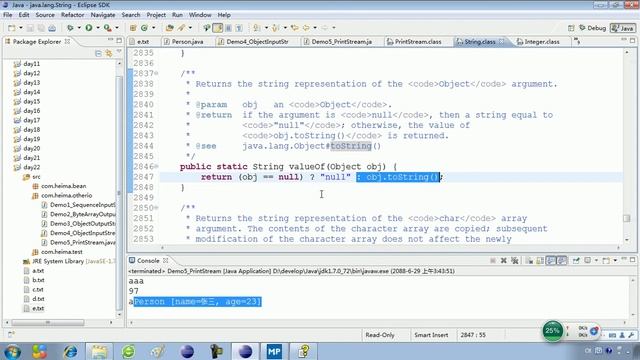Open the Refactor menu
640x360 pixels.
coord(73,15)
